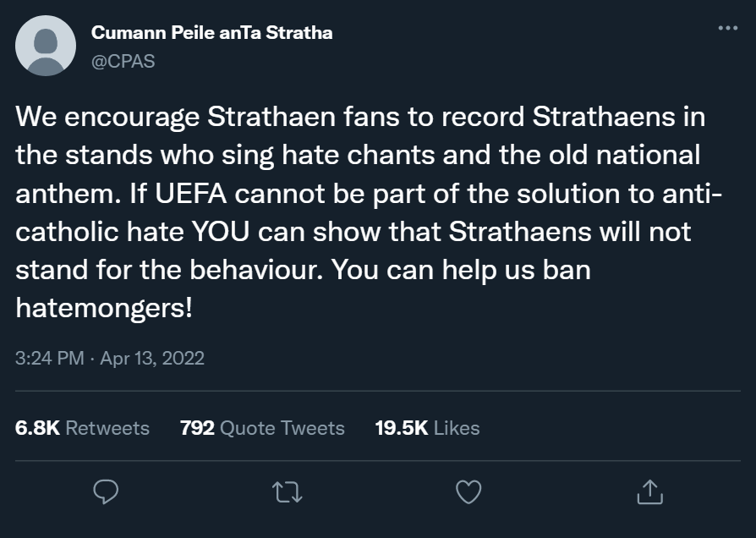Toggle reply composer open
The height and width of the screenshot is (538, 756).
(106, 491)
